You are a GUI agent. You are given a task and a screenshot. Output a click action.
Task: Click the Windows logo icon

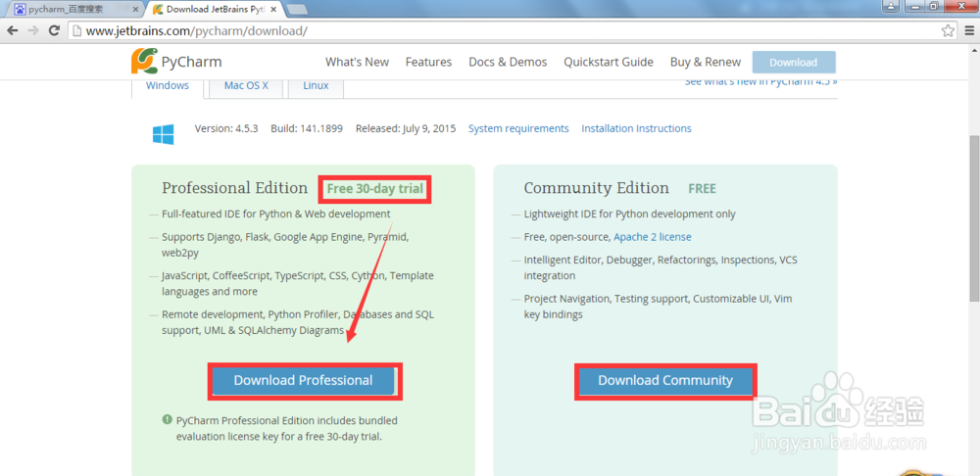point(163,134)
